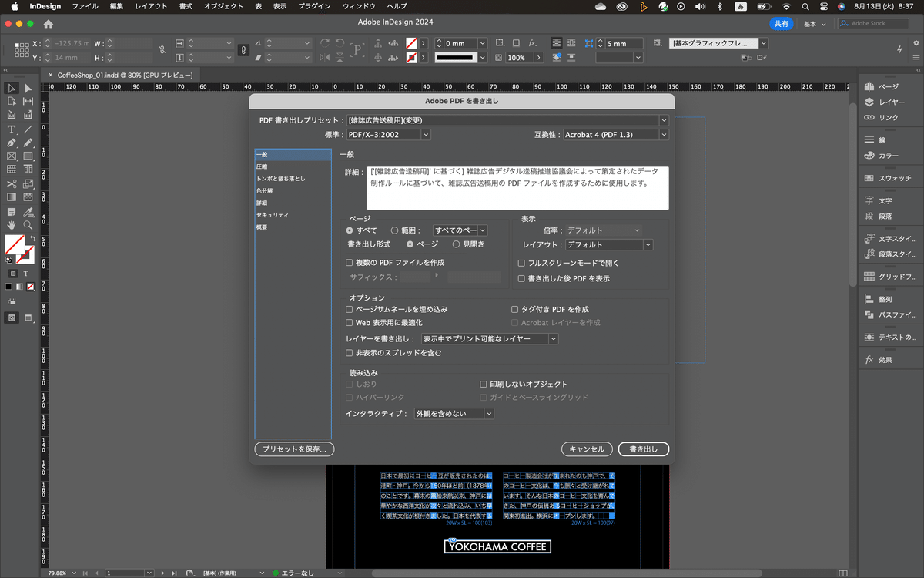Select the Zoom tool
This screenshot has height=578, width=924.
tap(28, 225)
